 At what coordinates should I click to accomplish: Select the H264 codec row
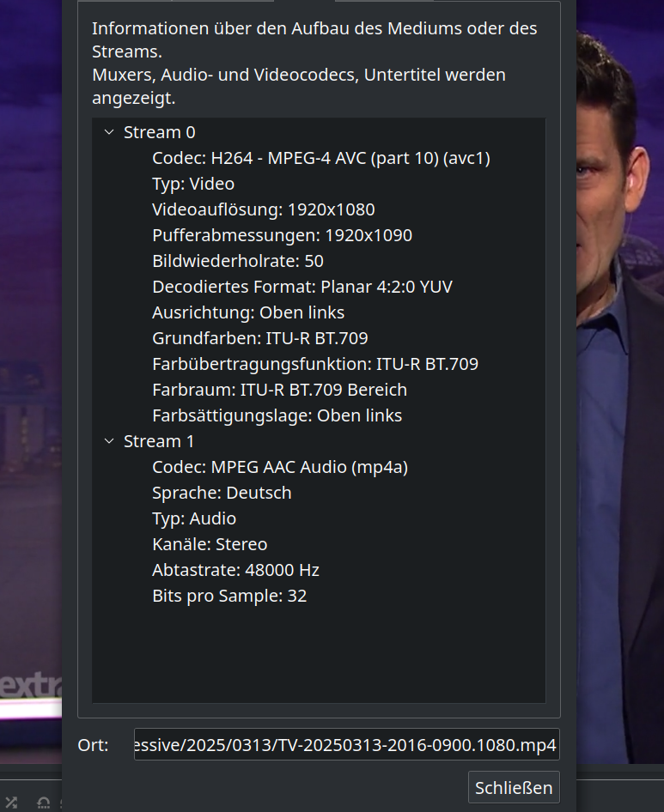[320, 158]
